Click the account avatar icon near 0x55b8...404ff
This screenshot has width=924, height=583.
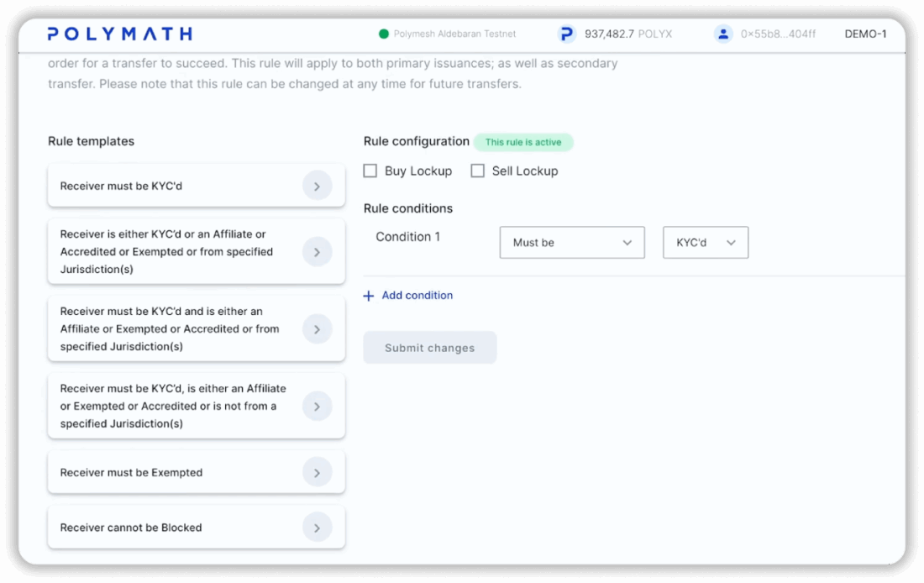point(724,34)
